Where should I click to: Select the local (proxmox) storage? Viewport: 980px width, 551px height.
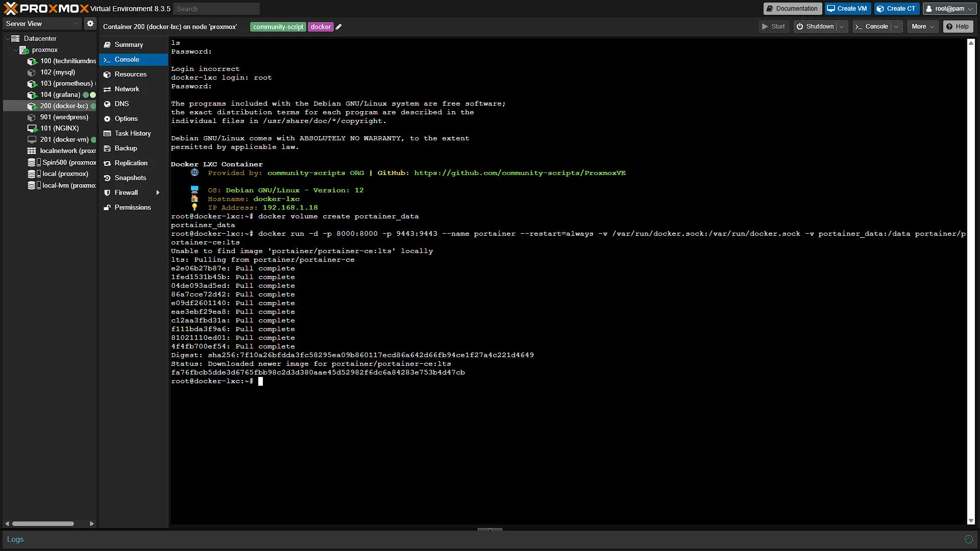(58, 174)
